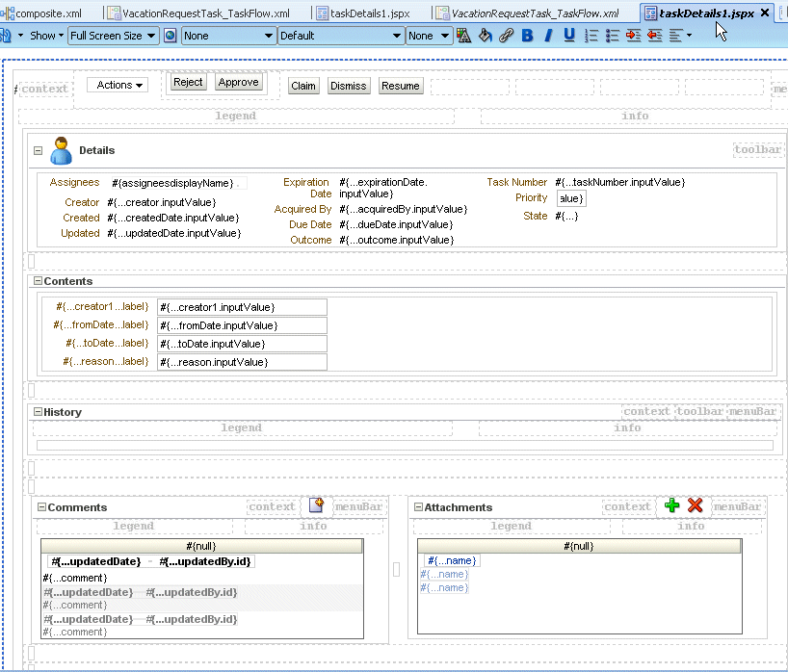Apply underline formatting
The image size is (788, 672).
[x=569, y=36]
